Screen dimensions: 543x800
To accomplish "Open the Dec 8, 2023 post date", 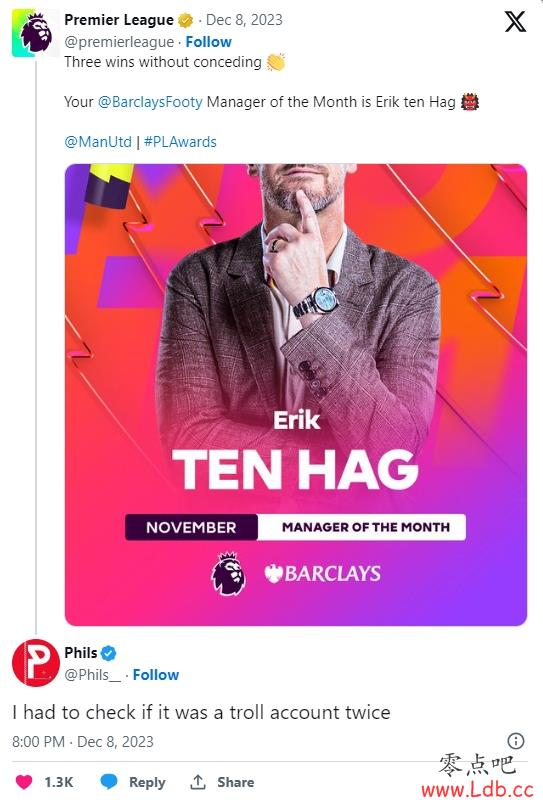I will pos(244,20).
